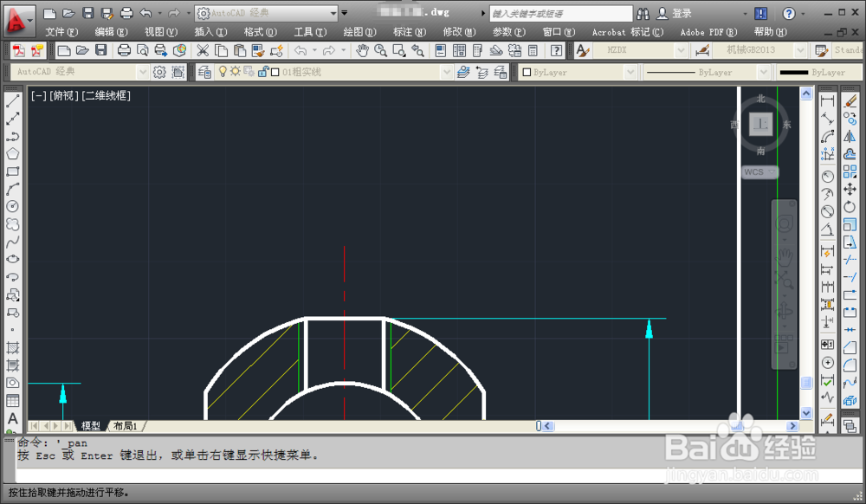Click the Dimension Style icon

point(702,51)
